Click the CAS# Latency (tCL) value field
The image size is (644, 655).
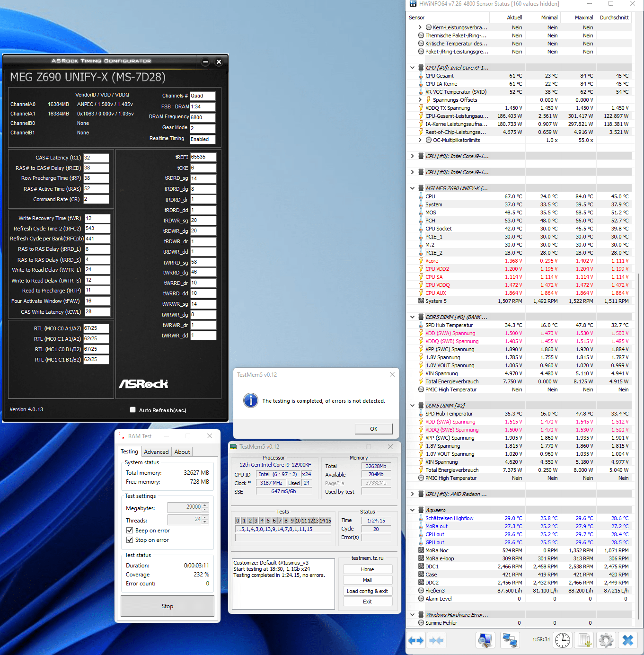(96, 158)
